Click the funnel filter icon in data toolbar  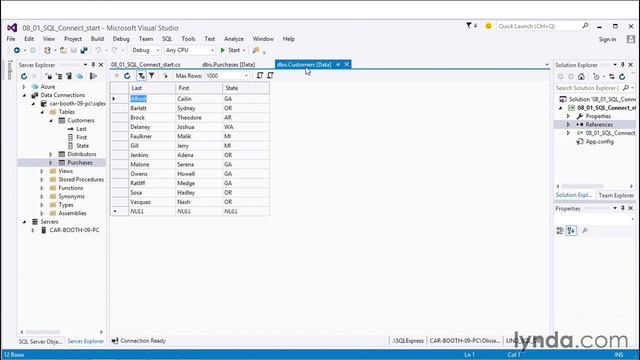coord(152,76)
